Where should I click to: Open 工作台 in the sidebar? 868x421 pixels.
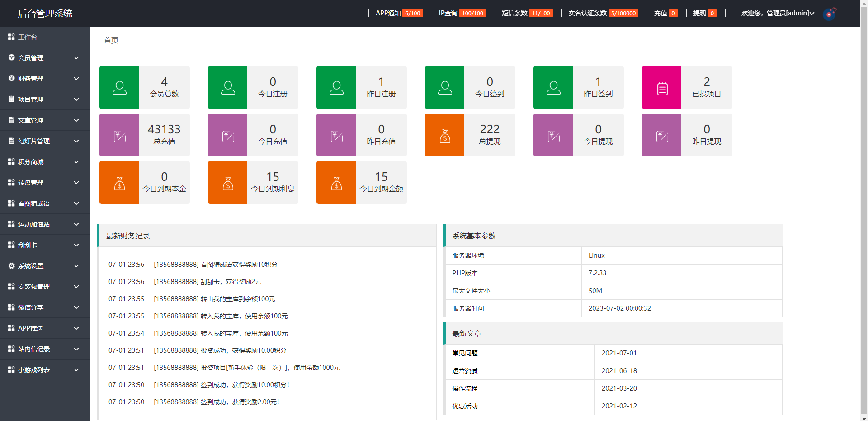[28, 37]
